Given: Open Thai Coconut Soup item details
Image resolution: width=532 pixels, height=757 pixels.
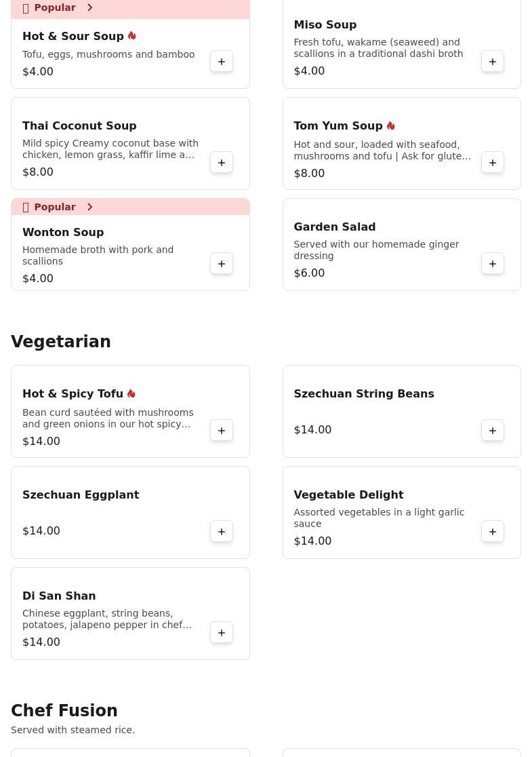Looking at the screenshot, I should point(79,125).
